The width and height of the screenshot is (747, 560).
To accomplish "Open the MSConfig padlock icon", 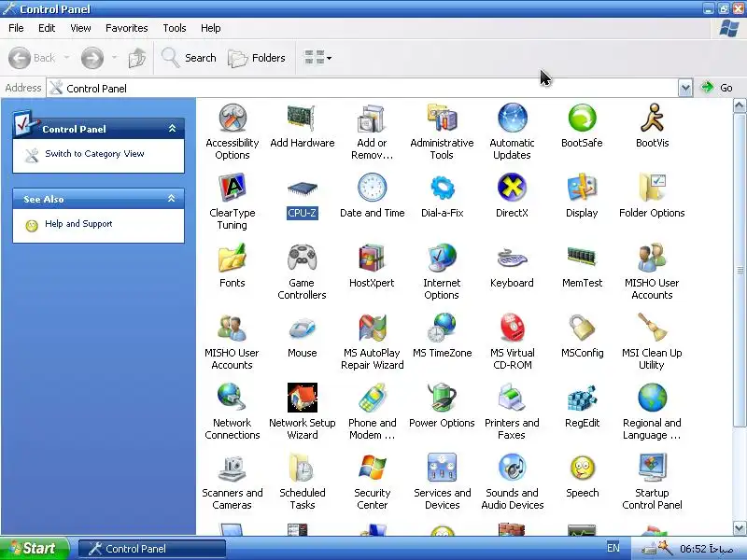I will click(x=582, y=328).
